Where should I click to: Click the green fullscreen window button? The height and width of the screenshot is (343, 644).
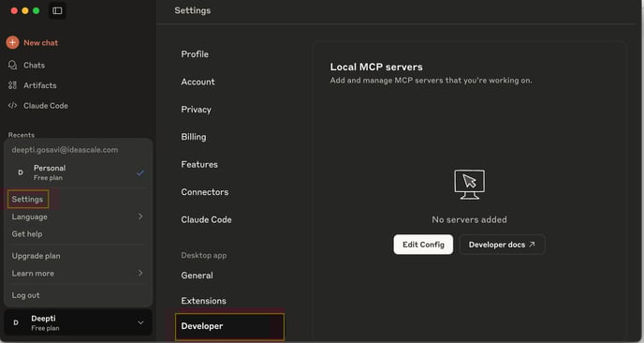37,10
